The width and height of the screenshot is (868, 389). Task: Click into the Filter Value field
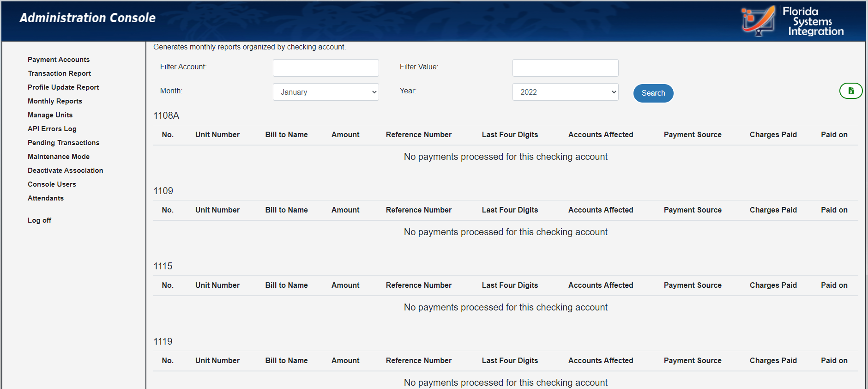565,68
